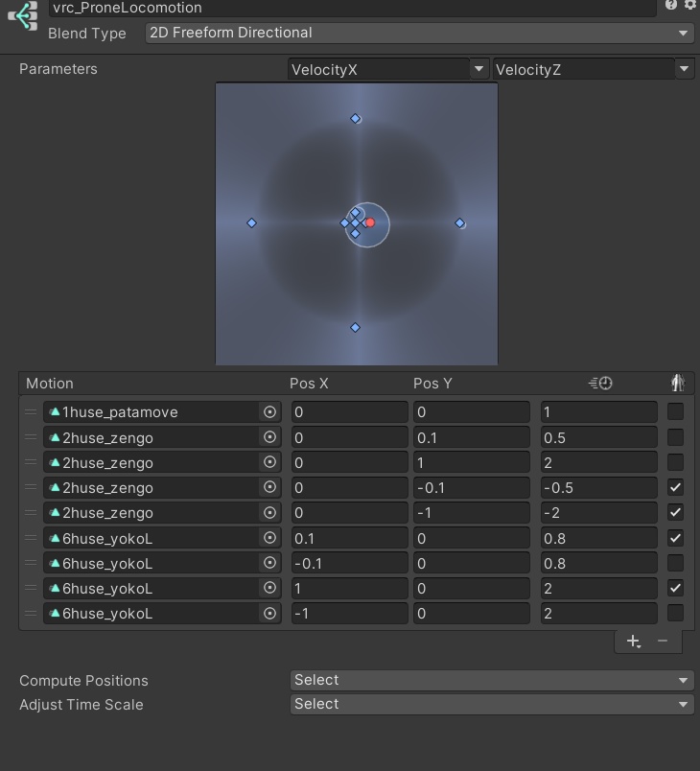Open object picker for 2huse_zengo with Pos Y 0.1
This screenshot has height=771, width=700.
269,437
